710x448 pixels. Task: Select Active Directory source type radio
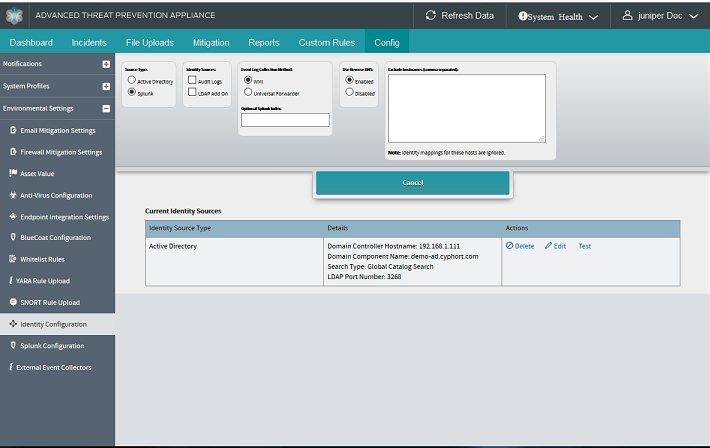[131, 80]
